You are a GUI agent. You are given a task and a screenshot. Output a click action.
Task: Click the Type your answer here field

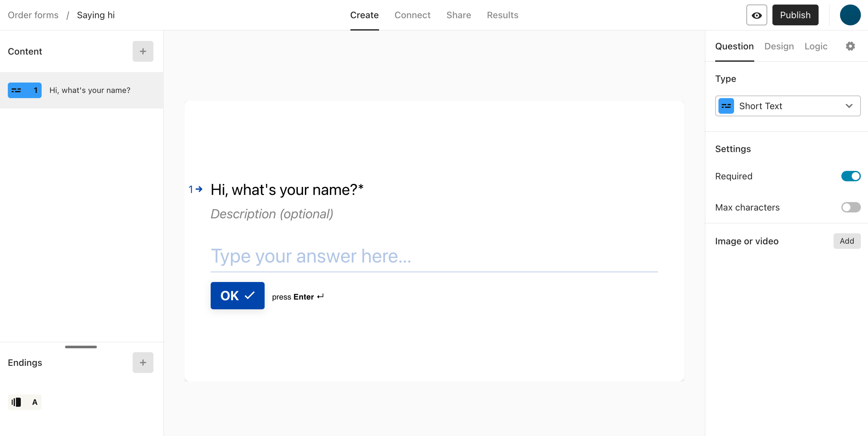[x=434, y=256]
